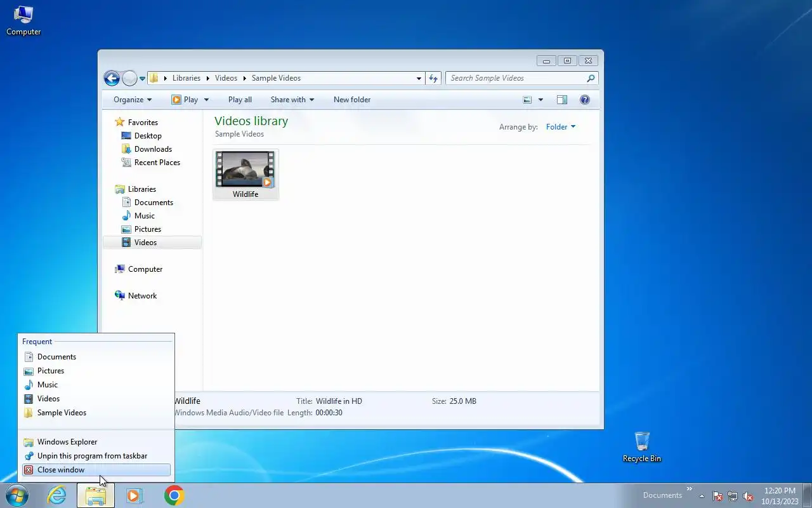Screen dimensions: 812x508
Task: Open Downloads under Favorites
Action: (153, 149)
